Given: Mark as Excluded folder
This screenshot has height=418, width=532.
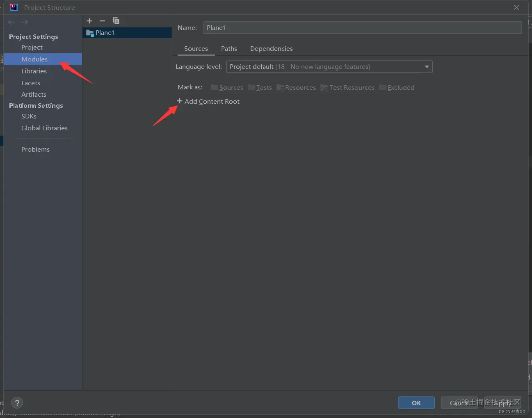Looking at the screenshot, I should coord(397,87).
